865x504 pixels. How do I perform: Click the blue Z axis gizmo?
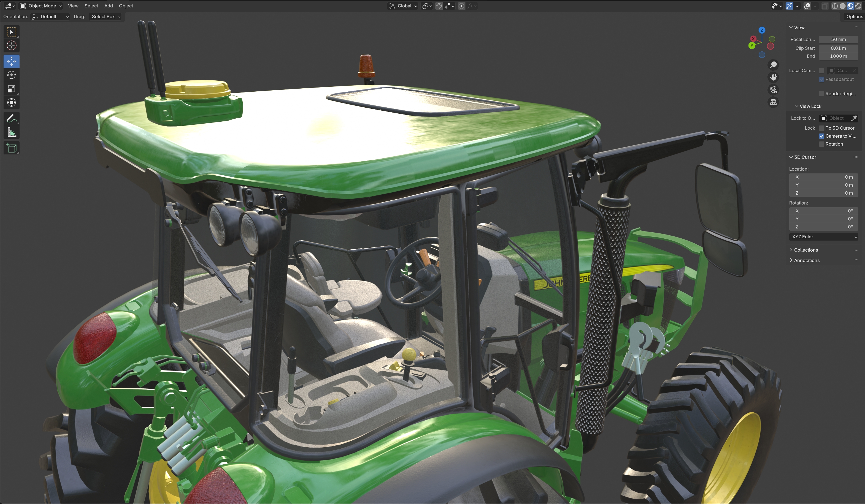[762, 30]
